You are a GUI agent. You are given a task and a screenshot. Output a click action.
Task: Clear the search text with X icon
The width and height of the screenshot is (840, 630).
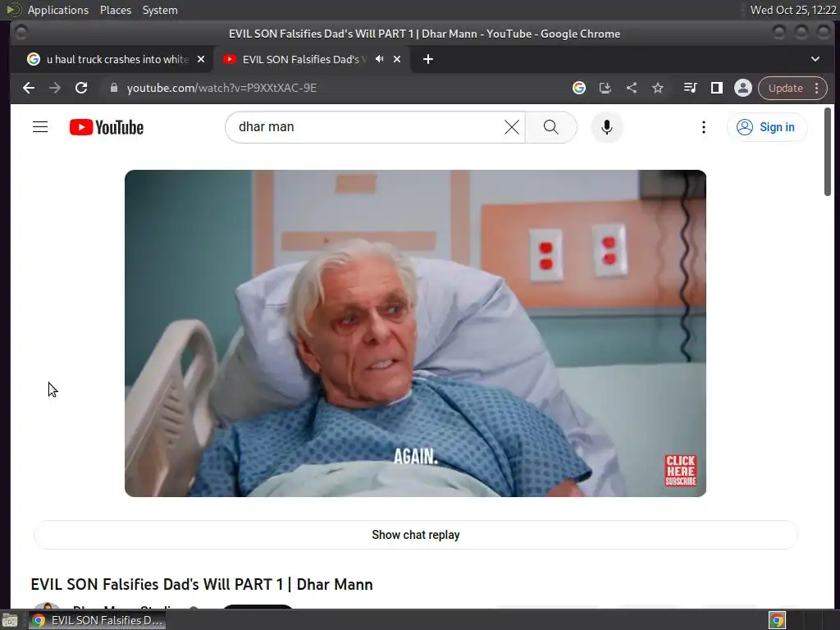(x=512, y=127)
